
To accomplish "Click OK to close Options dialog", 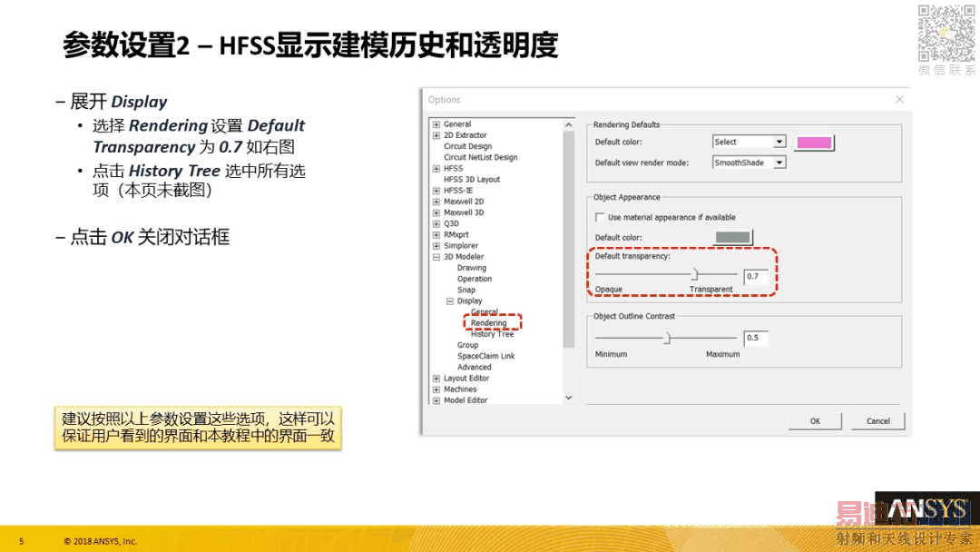I will tap(815, 421).
